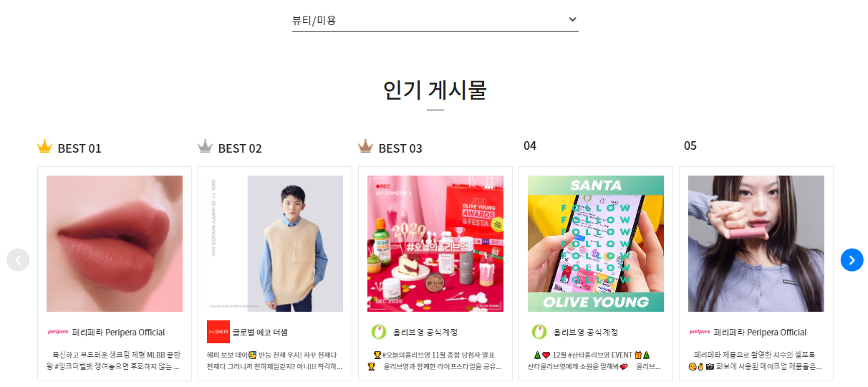868x387 pixels.
Task: Click the blue next arrow carousel button
Action: point(852,260)
